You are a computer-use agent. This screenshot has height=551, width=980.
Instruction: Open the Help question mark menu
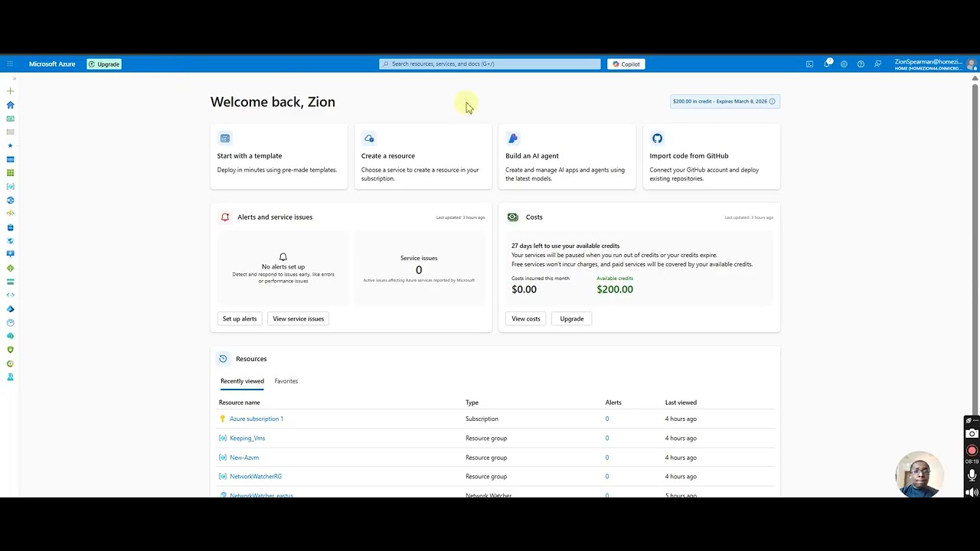pyautogui.click(x=861, y=64)
